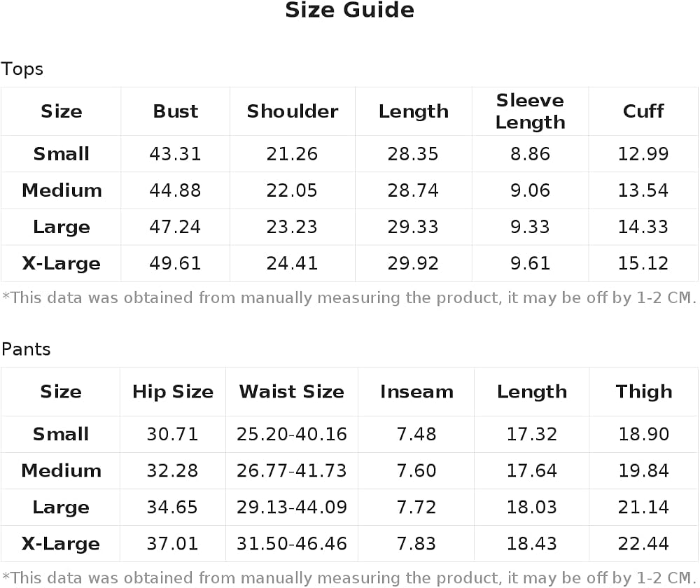Click the X-Large thigh value 22.44

(x=643, y=544)
